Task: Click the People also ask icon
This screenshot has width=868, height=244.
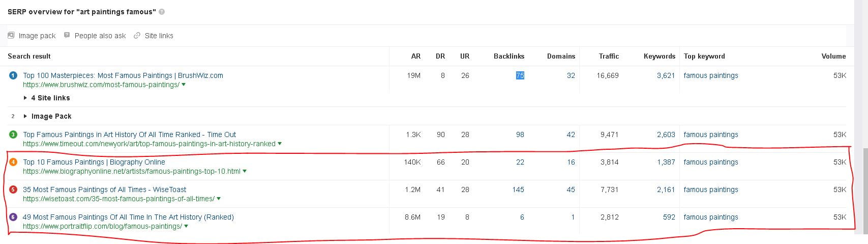Action: click(x=67, y=35)
